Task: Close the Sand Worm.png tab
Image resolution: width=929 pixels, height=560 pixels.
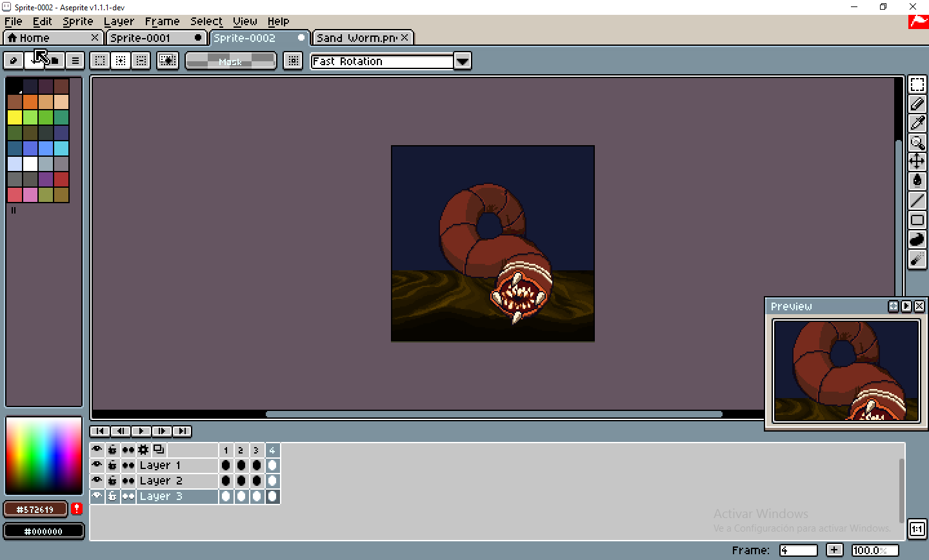Action: 405,37
